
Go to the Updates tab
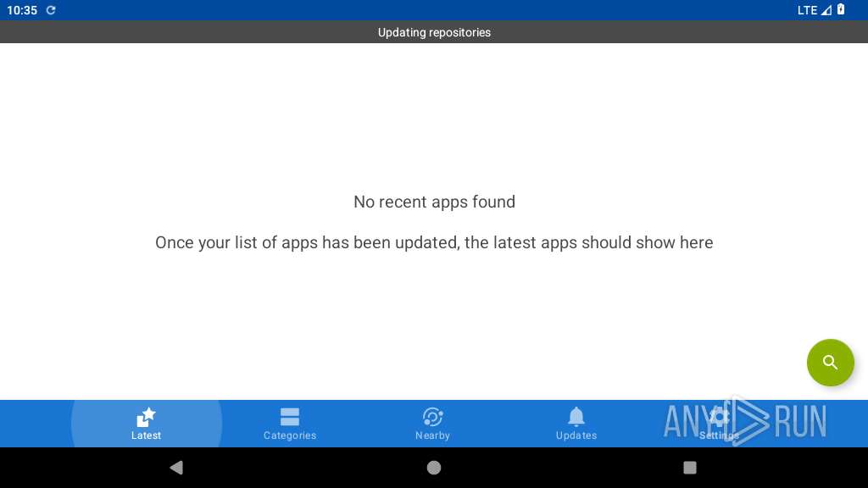[x=576, y=424]
